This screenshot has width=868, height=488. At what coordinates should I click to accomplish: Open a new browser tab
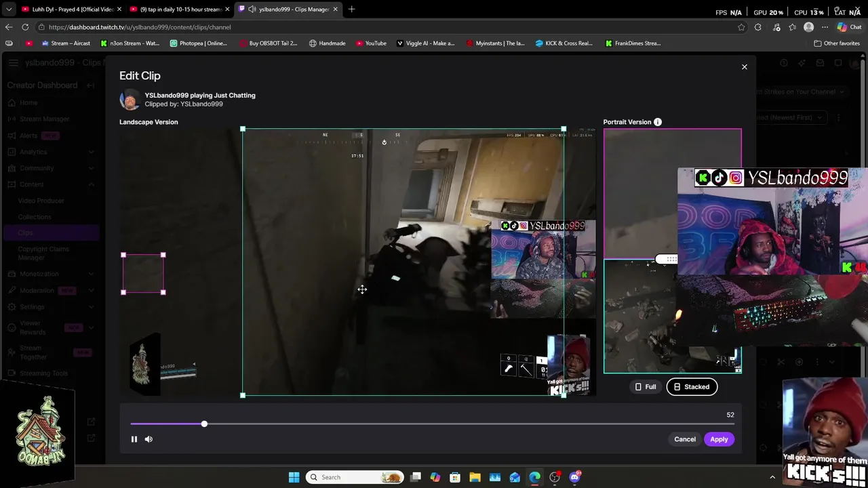pos(351,9)
